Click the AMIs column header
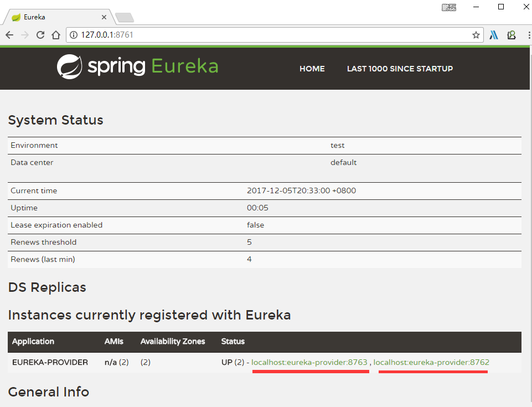 tap(113, 342)
